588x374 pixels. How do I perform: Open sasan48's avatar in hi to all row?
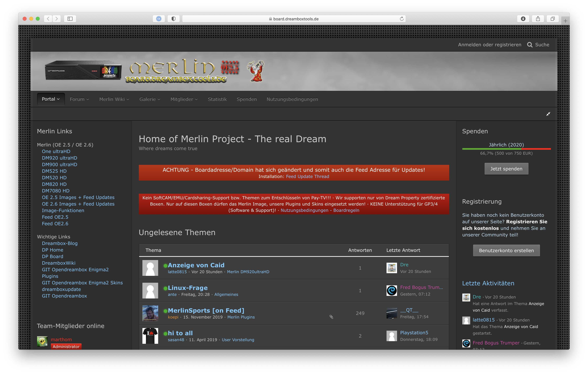pyautogui.click(x=150, y=336)
